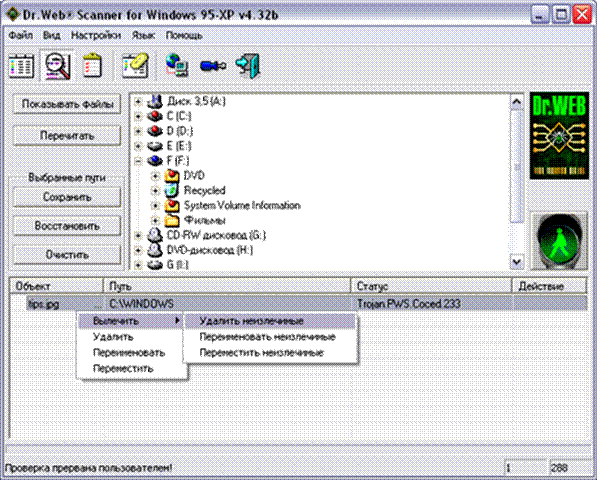This screenshot has height=480, width=597.
Task: Select the floppy Диск 3,5 (A:) drive icon
Action: (x=155, y=101)
